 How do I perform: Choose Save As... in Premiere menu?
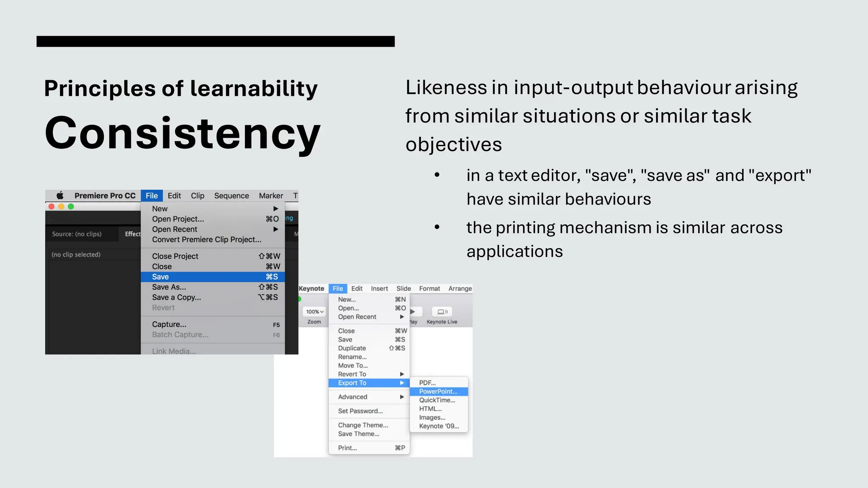213,287
